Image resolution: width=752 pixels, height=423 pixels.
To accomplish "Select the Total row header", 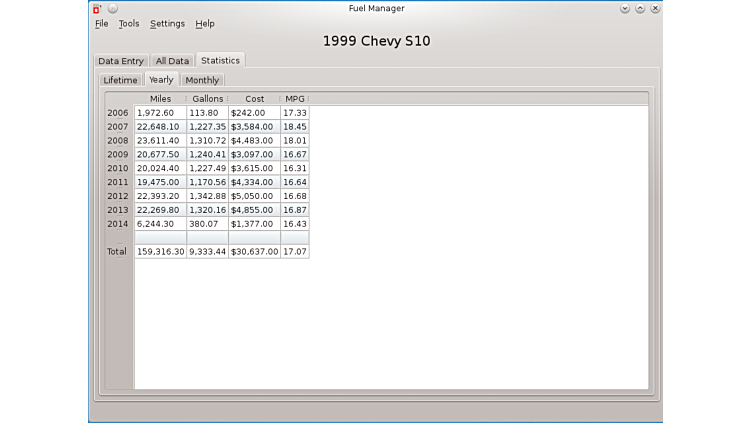I will click(x=118, y=252).
